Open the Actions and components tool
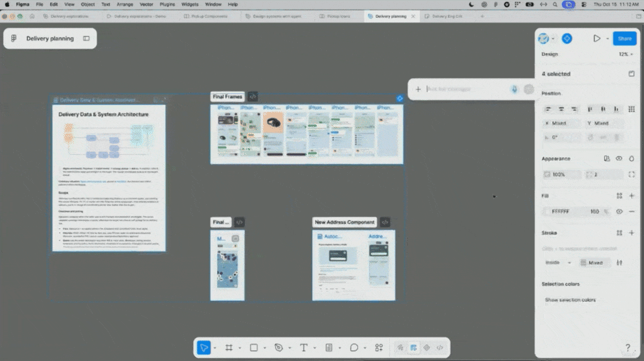 point(379,348)
